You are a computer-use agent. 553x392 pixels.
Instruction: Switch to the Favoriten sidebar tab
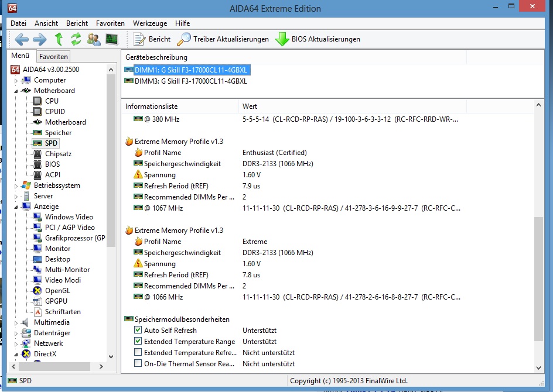click(53, 56)
